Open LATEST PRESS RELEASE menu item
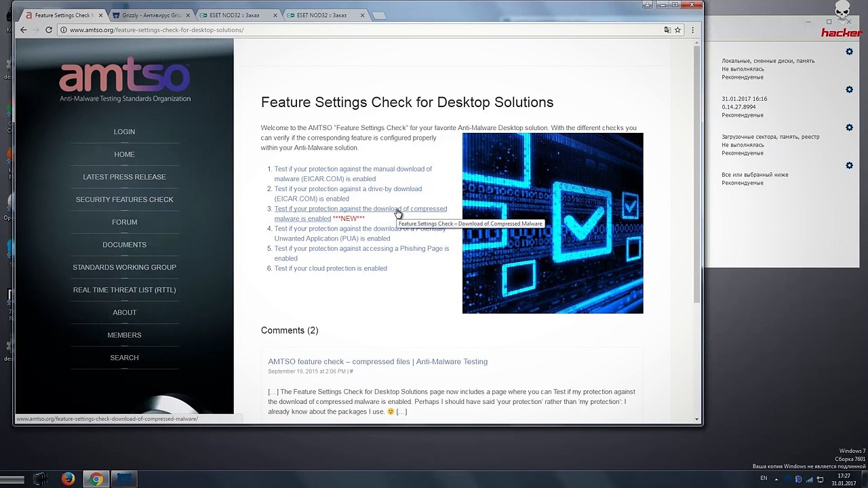This screenshot has height=488, width=868. 124,177
